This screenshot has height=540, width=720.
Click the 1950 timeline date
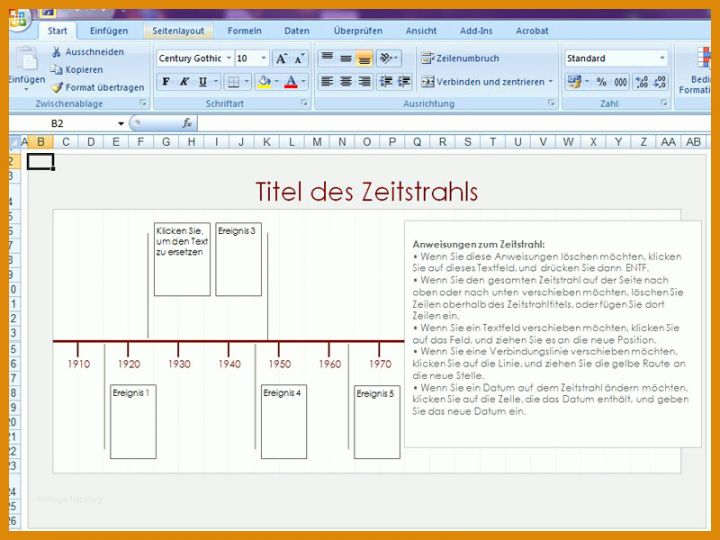tap(280, 364)
